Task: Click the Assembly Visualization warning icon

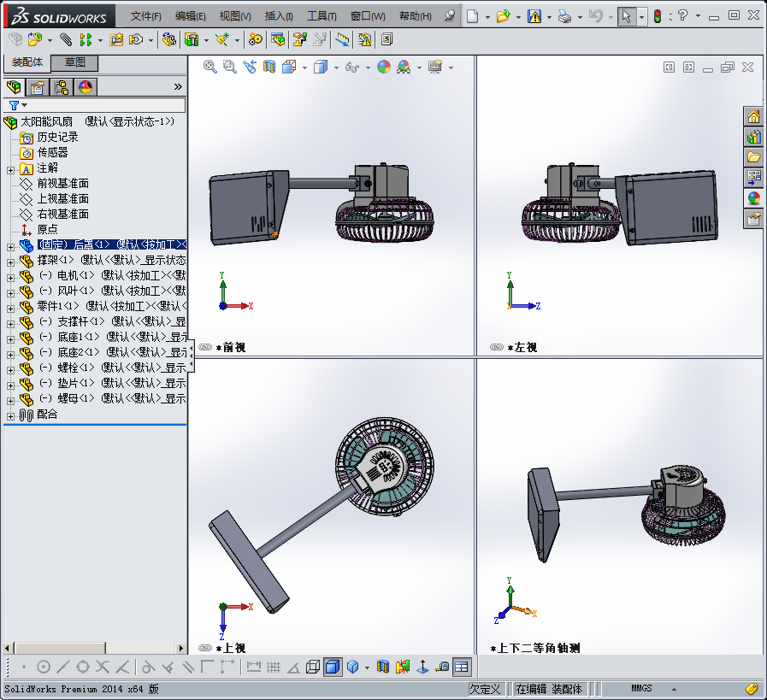Action: click(364, 39)
